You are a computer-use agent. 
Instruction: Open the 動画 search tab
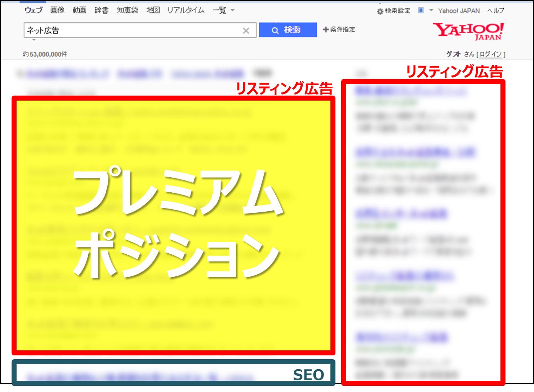tap(79, 10)
